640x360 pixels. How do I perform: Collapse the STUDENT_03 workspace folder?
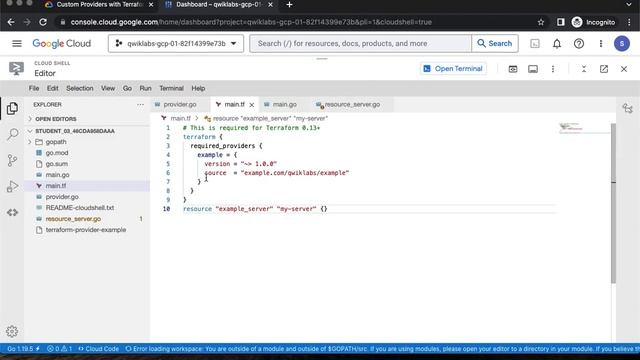[75, 131]
